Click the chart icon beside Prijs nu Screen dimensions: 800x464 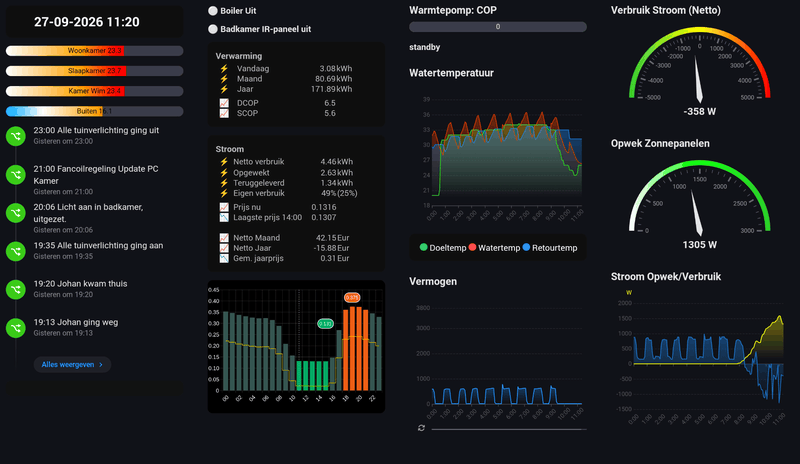pyautogui.click(x=224, y=207)
